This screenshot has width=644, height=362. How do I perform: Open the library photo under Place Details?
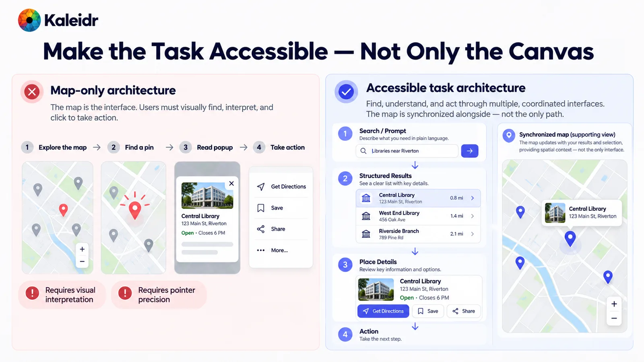pyautogui.click(x=376, y=290)
